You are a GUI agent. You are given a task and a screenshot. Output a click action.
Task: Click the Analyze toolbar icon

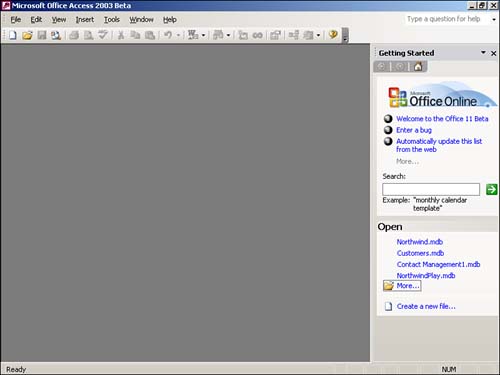point(218,35)
